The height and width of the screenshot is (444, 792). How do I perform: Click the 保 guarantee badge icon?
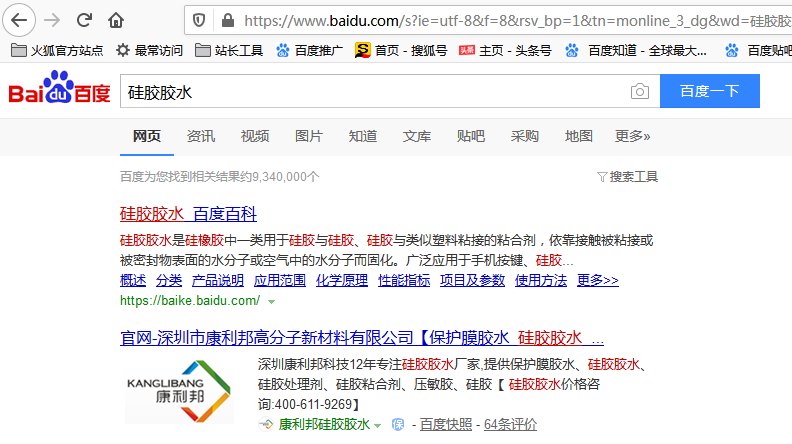[x=398, y=424]
